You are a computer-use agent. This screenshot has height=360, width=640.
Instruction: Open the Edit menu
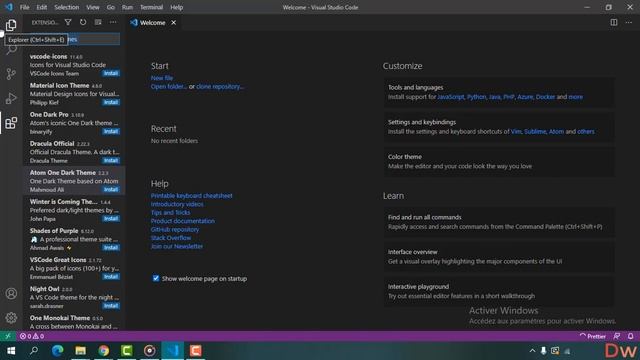pos(42,7)
